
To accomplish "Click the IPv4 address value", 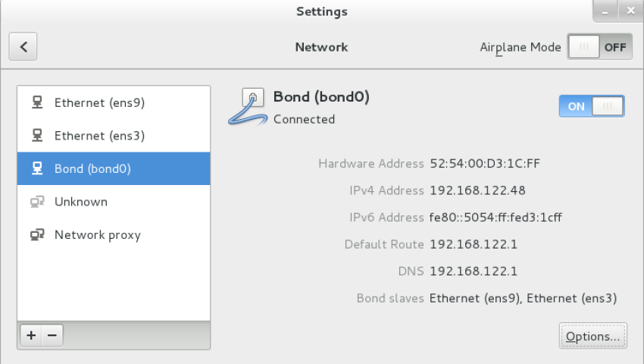I will pyautogui.click(x=477, y=190).
